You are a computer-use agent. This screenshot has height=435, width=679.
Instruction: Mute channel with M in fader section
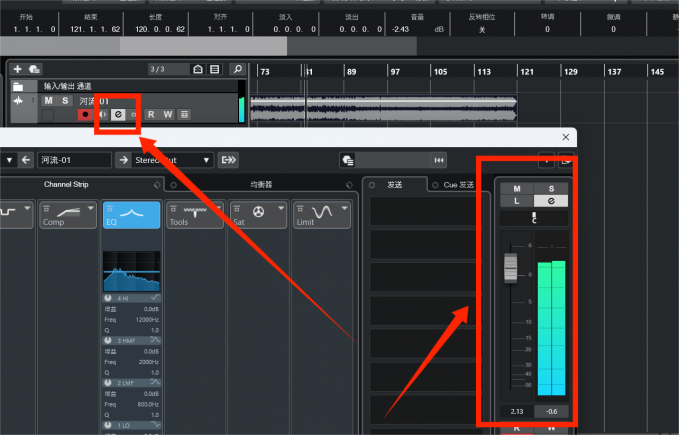point(517,189)
